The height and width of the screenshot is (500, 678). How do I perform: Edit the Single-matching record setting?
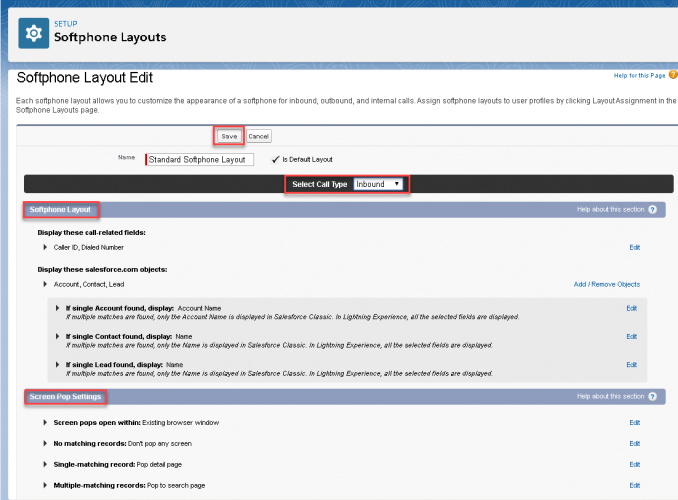[x=634, y=464]
